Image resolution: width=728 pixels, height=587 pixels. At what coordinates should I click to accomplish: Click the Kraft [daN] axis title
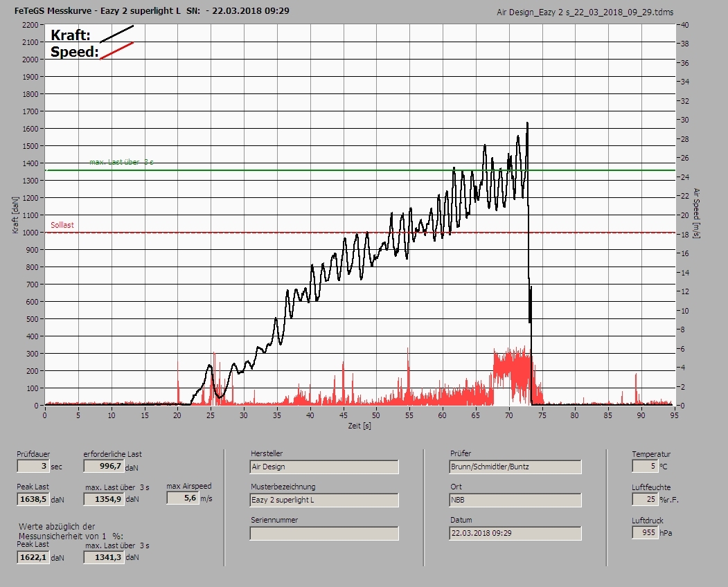(16, 215)
